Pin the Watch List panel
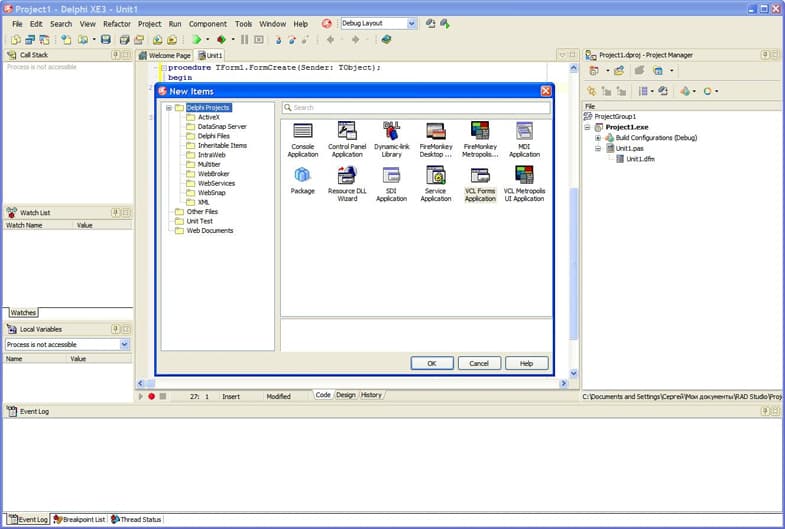 click(x=116, y=213)
